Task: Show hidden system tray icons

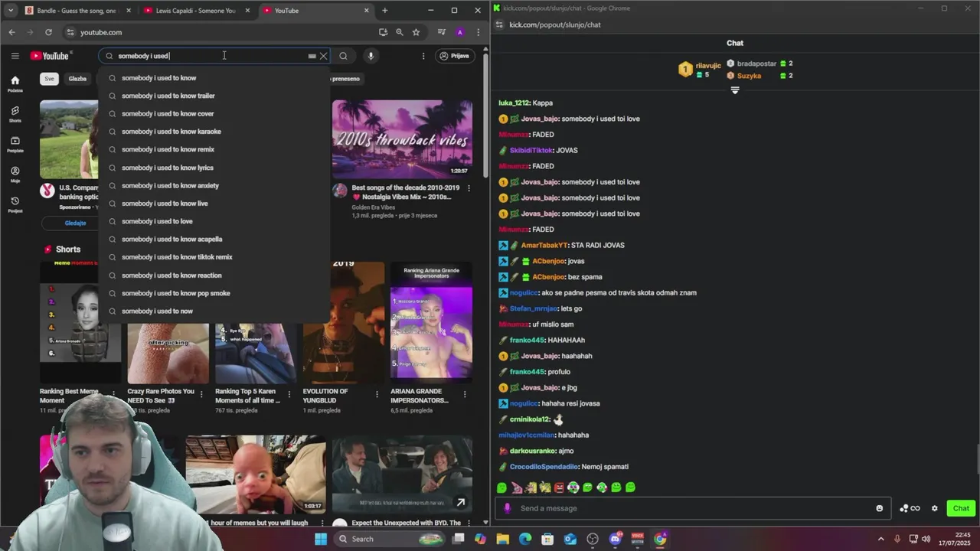Action: coord(880,539)
